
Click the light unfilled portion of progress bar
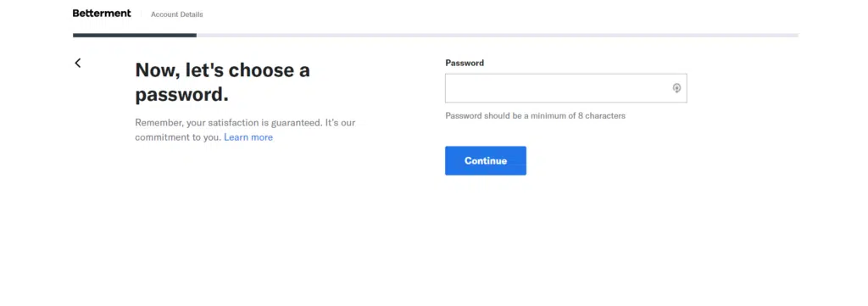(x=497, y=36)
